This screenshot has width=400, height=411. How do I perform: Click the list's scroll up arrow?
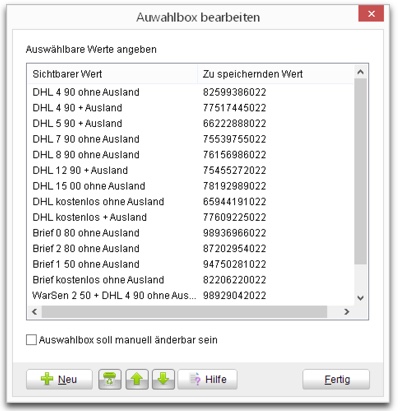pyautogui.click(x=360, y=72)
